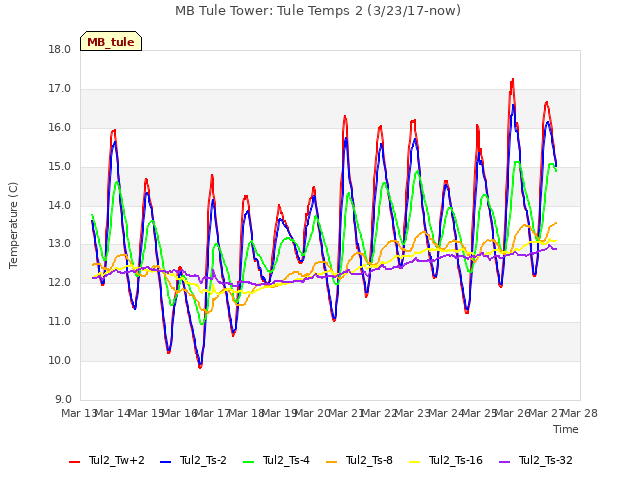The height and width of the screenshot is (480, 640).
Task: Click the 11.0 y-axis tick label
Action: point(60,322)
